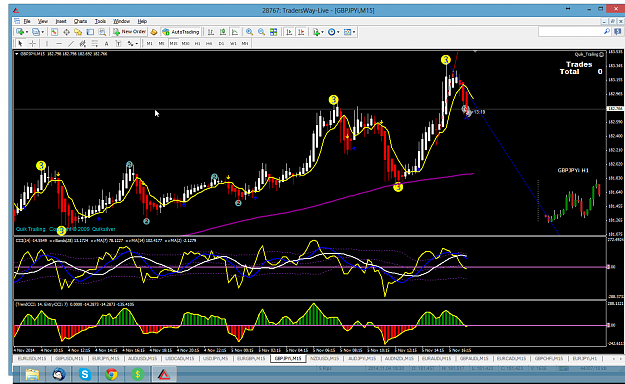Open the Tools menu
This screenshot has width=625, height=384.
(x=100, y=21)
